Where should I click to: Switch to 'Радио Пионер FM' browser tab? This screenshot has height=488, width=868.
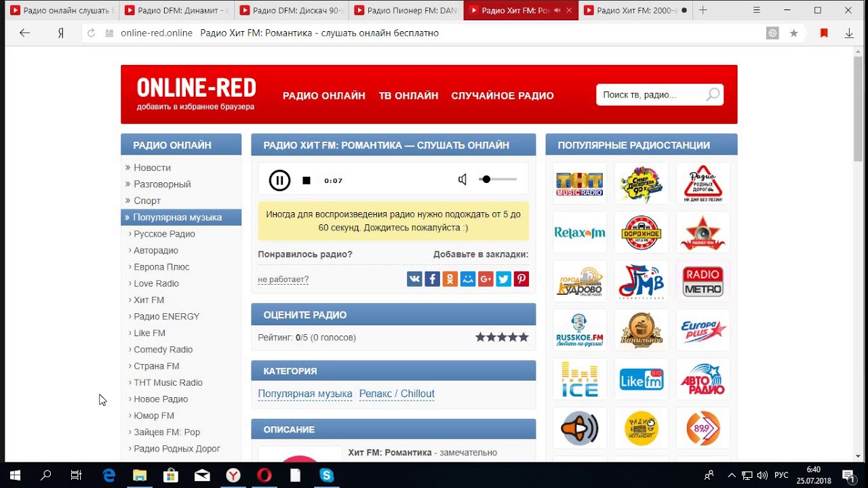(x=406, y=10)
